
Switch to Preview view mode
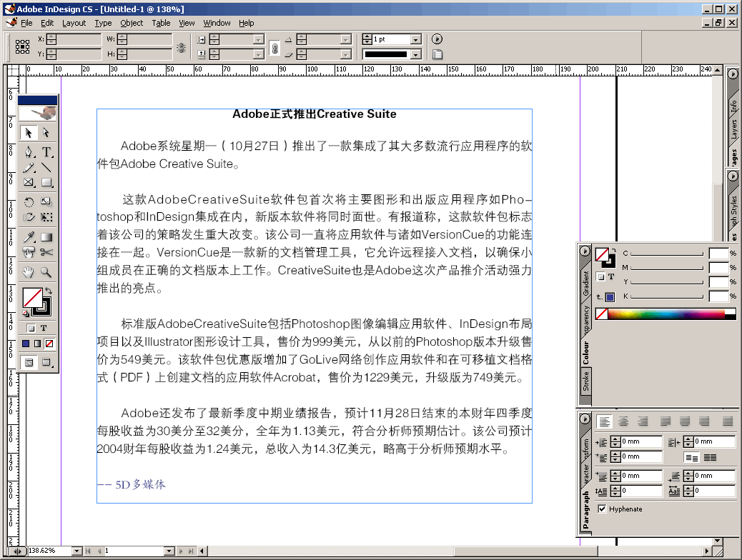point(46,362)
